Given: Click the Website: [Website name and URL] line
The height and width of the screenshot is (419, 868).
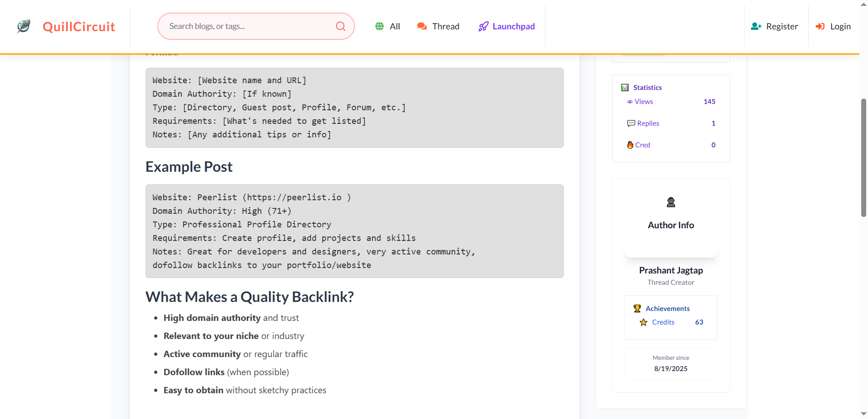Looking at the screenshot, I should [229, 80].
